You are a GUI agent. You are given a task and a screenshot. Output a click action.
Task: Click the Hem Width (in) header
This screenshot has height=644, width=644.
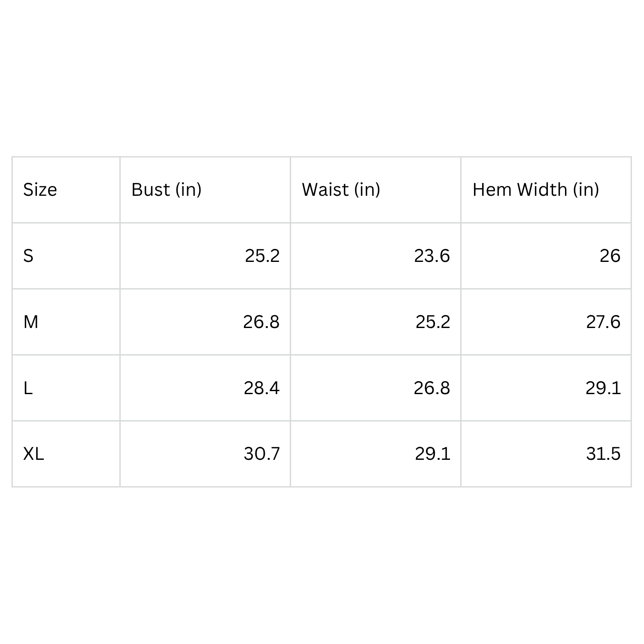536,190
